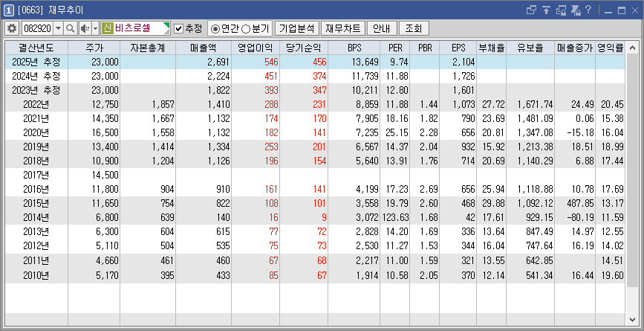
Task: Select the 2025년 추정 row label
Action: pyautogui.click(x=36, y=62)
